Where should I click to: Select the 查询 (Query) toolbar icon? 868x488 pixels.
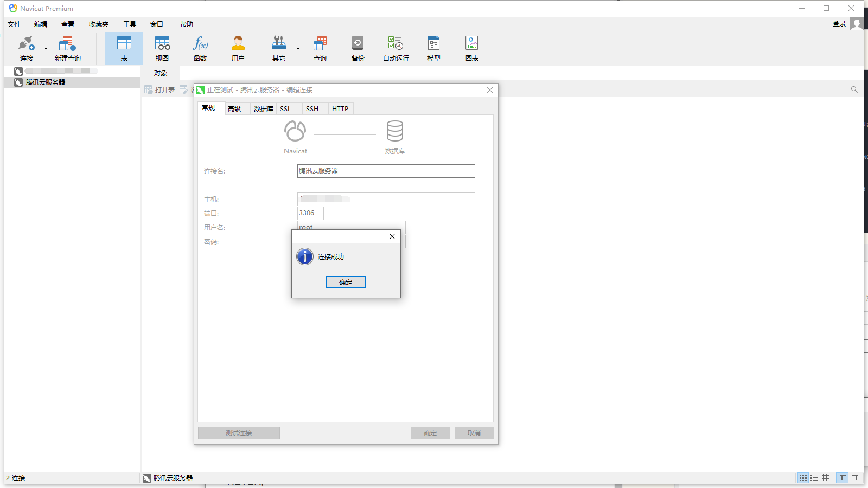320,48
